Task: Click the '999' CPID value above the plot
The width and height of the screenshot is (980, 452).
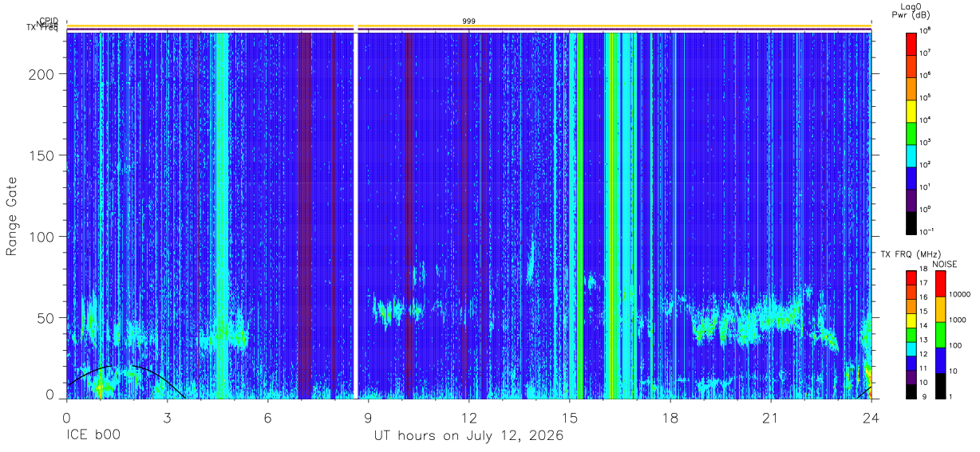Action: coord(468,21)
